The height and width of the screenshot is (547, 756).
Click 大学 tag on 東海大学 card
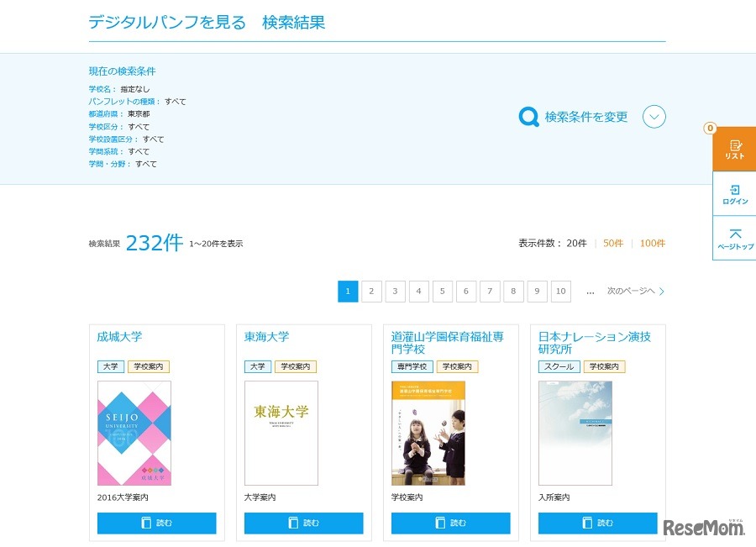pos(258,366)
